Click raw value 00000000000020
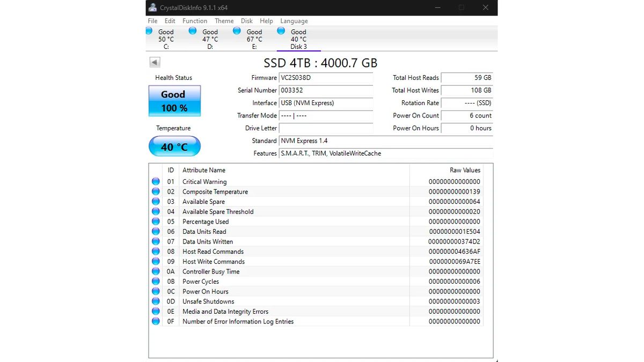 coord(455,211)
